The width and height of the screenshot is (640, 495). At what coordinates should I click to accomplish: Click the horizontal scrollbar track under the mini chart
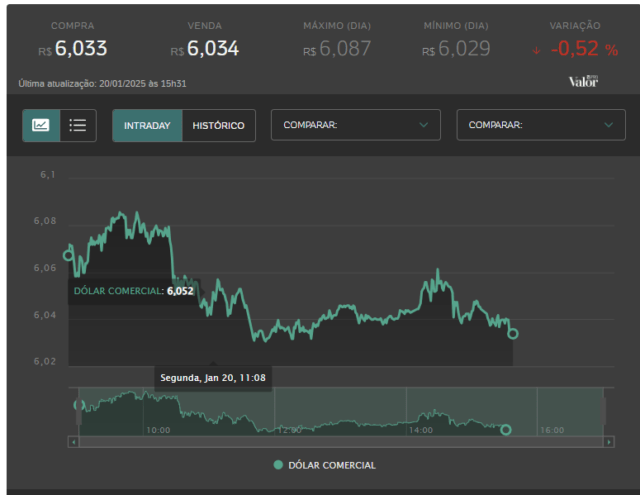point(341,442)
